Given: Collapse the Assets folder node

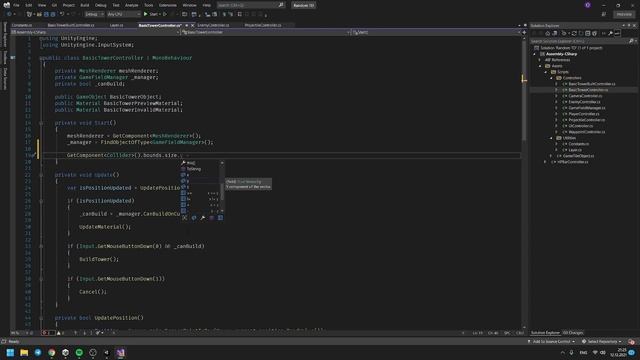Looking at the screenshot, I should (x=540, y=66).
